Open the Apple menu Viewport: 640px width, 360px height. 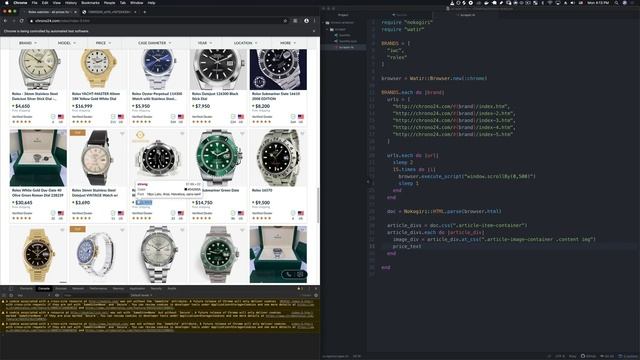click(x=7, y=3)
